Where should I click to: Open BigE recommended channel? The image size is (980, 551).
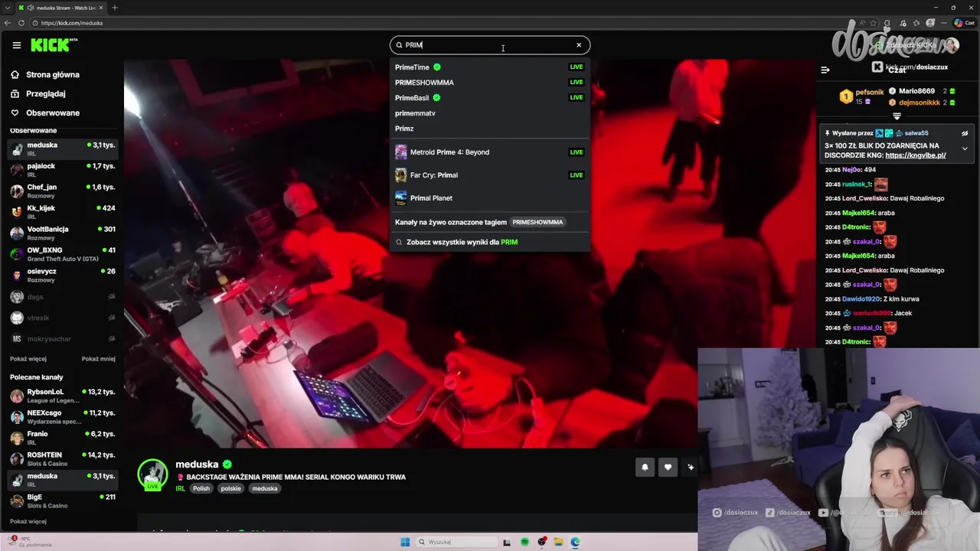[x=63, y=501]
